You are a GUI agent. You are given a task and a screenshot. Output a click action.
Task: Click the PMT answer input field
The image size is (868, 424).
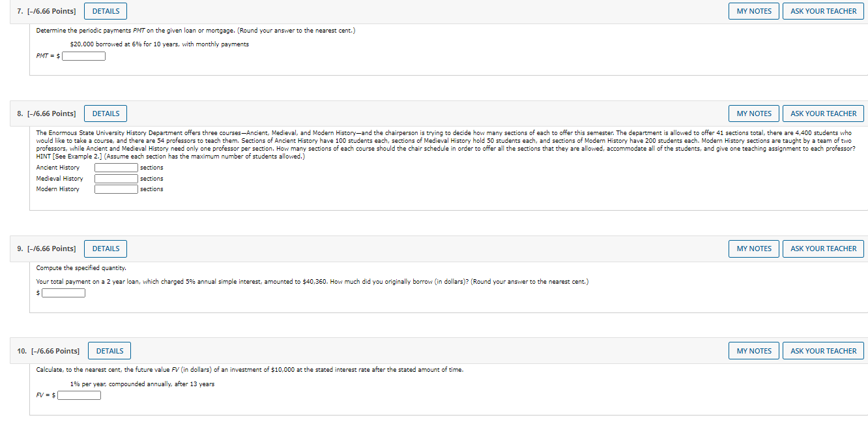[84, 56]
